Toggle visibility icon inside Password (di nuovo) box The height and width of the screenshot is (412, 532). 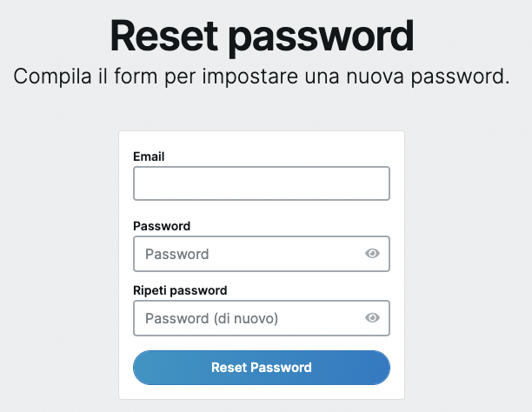[x=372, y=317]
